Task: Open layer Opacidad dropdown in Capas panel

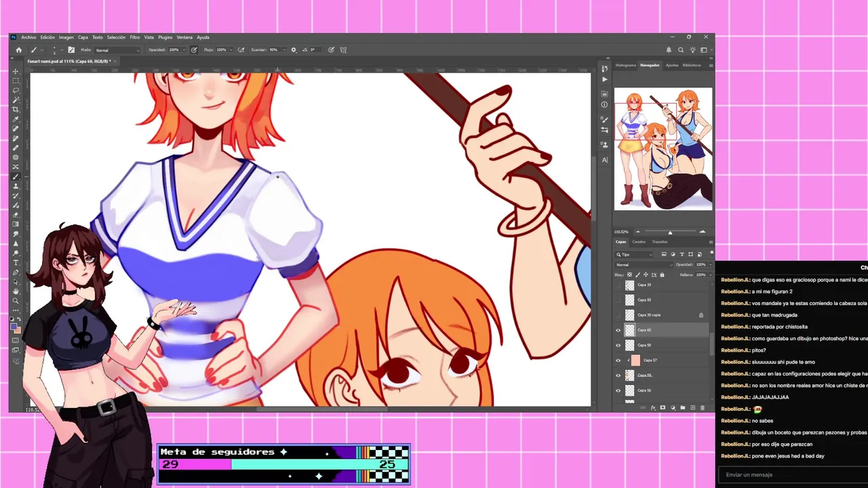Action: (x=711, y=264)
